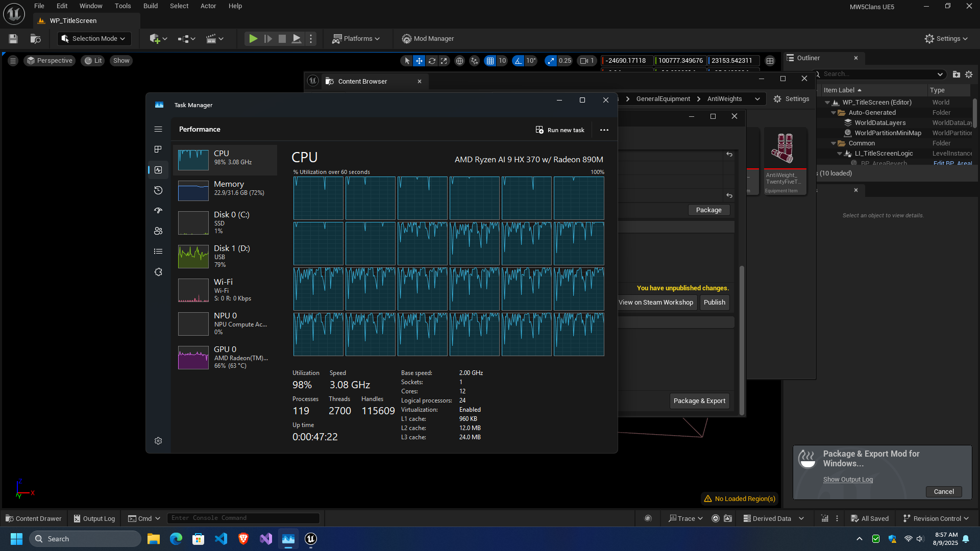The width and height of the screenshot is (980, 551).
Task: Click the viewport Show button
Action: tap(121, 61)
